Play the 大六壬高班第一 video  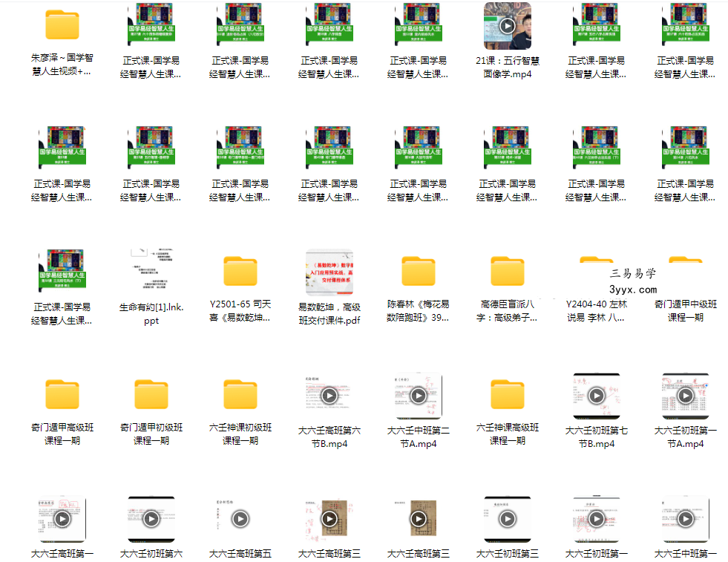(62, 519)
